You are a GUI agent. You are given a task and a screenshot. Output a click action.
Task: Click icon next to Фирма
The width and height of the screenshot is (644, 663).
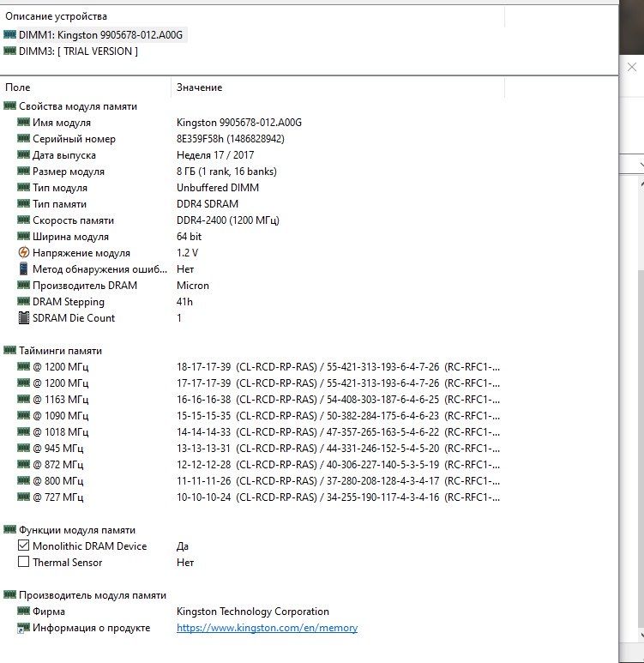click(24, 611)
